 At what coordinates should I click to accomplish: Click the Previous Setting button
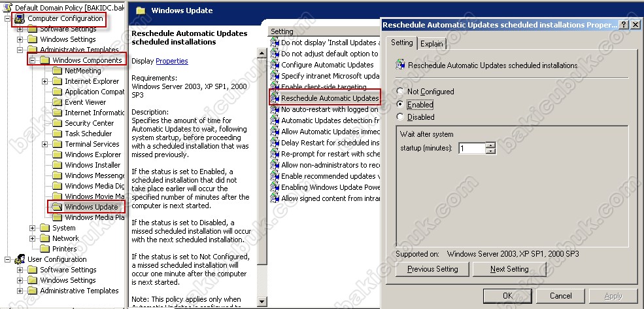pos(432,269)
